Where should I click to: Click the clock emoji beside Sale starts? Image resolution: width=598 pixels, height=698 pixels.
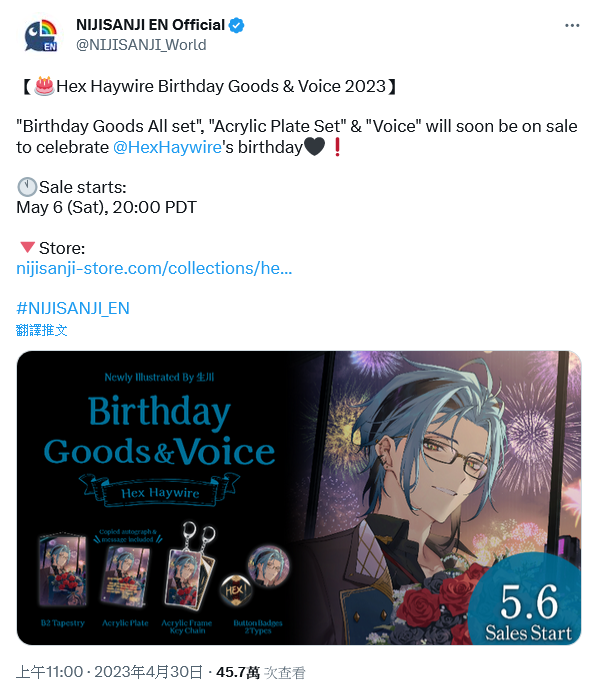point(27,187)
